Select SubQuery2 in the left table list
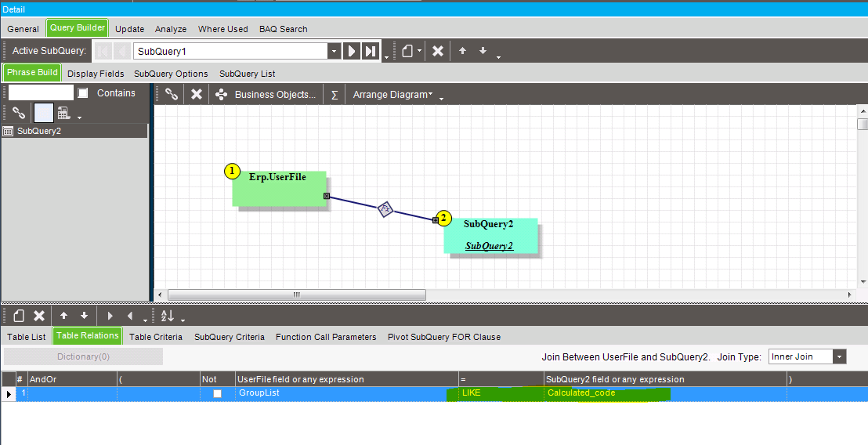The width and height of the screenshot is (868, 445). 74,131
